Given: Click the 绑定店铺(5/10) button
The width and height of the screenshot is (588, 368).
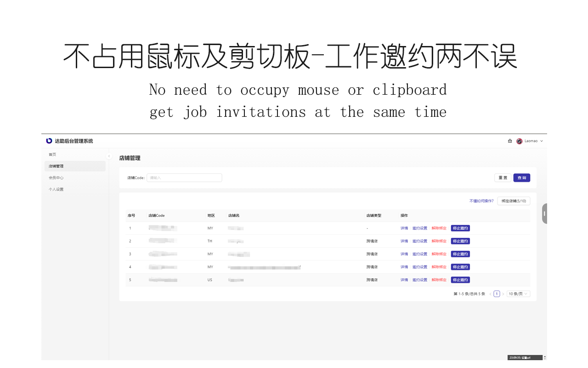Looking at the screenshot, I should (x=514, y=201).
